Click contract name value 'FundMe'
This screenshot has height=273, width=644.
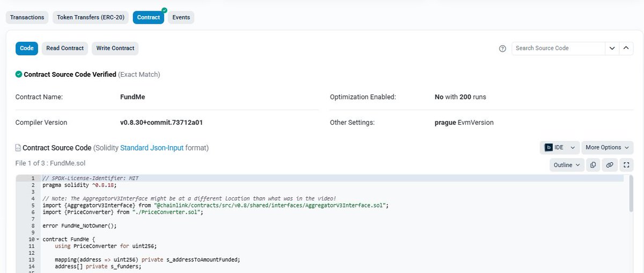click(x=133, y=97)
